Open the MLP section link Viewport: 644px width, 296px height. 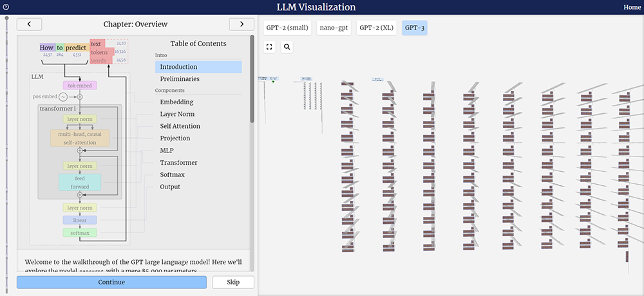coord(167,151)
